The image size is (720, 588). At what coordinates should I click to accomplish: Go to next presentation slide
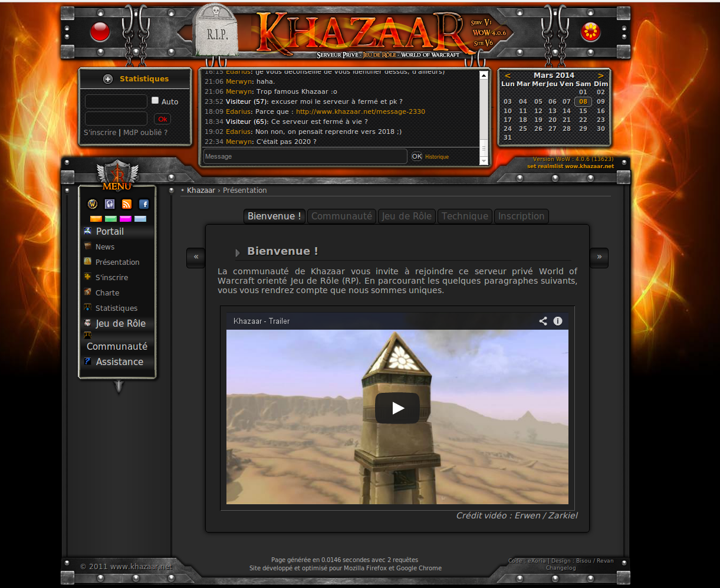pos(599,258)
